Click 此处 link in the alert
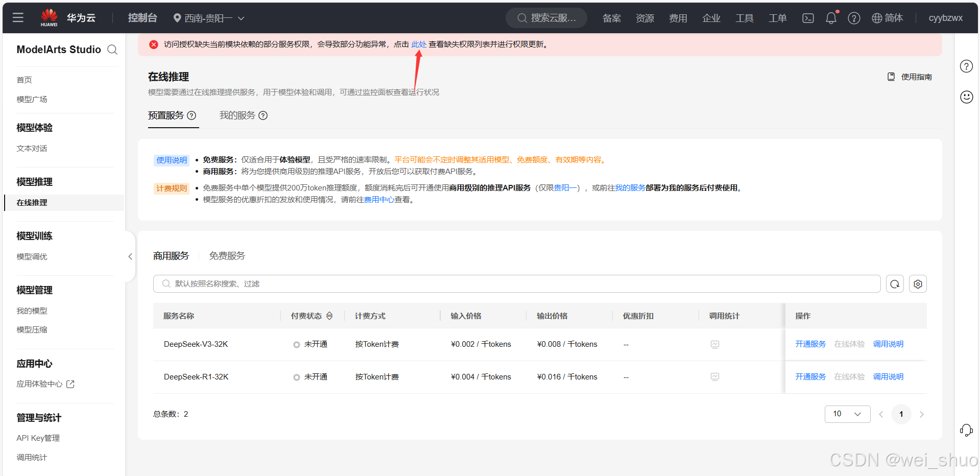 click(419, 44)
